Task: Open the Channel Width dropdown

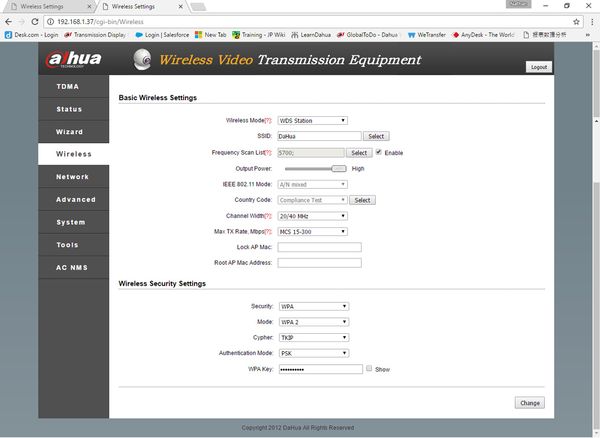Action: tap(313, 216)
